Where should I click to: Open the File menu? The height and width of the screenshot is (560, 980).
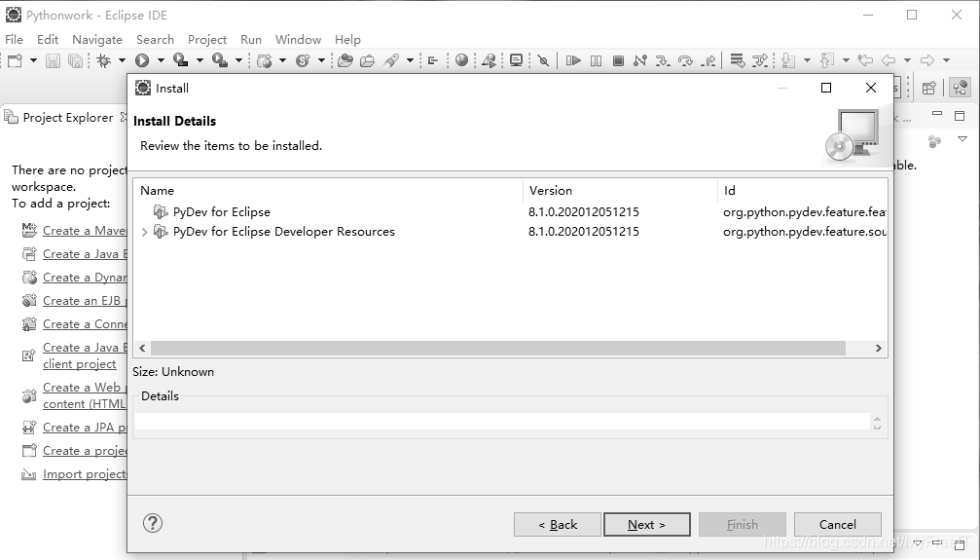click(14, 39)
